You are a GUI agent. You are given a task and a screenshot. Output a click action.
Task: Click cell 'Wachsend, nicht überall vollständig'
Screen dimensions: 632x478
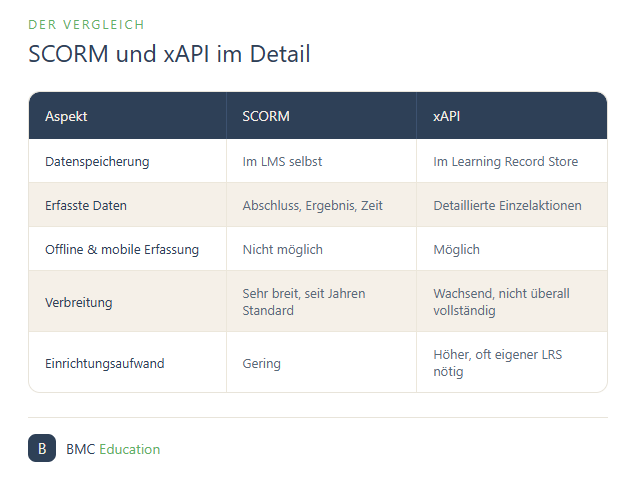pyautogui.click(x=511, y=301)
